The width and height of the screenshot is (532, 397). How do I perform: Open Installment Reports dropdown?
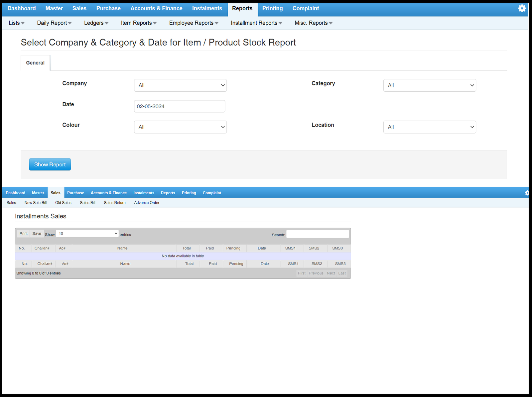256,23
